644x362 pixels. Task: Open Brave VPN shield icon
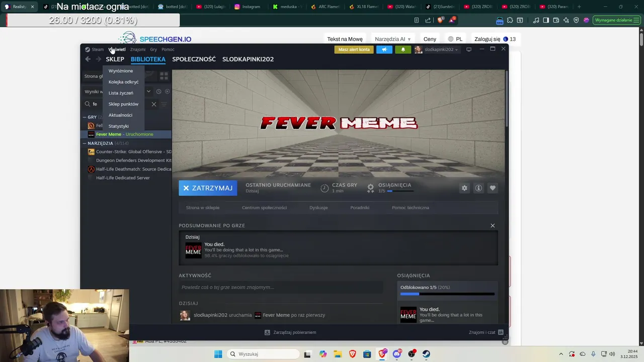tap(576, 20)
